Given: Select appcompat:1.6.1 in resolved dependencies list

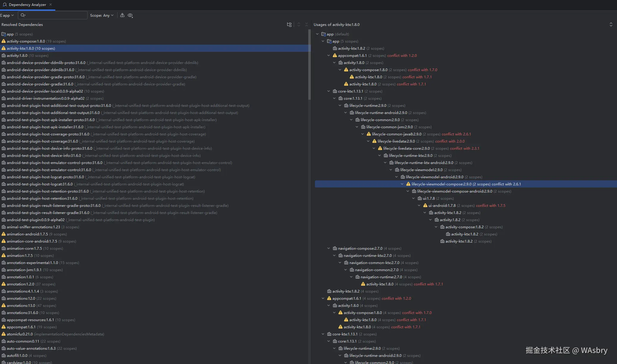Looking at the screenshot, I should (x=21, y=327).
